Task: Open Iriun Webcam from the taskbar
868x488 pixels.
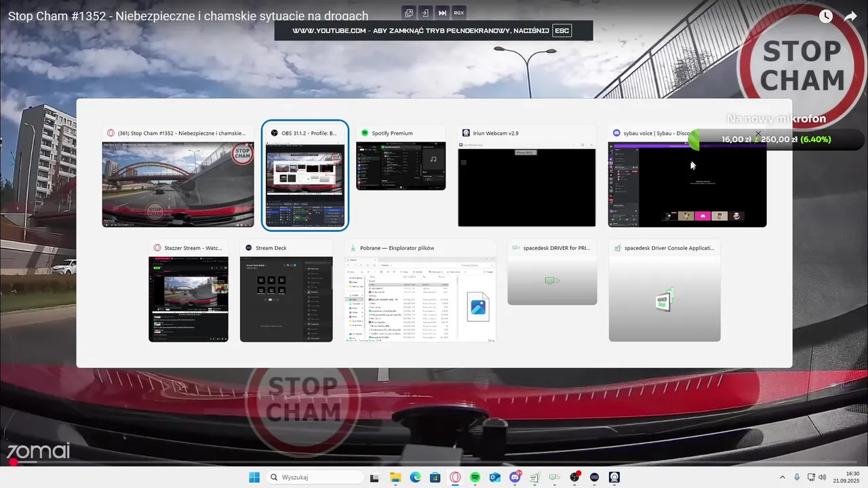Action: click(x=614, y=477)
